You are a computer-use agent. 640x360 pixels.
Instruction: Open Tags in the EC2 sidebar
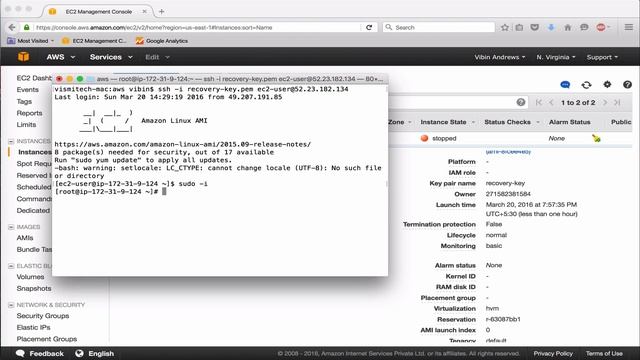24,101
